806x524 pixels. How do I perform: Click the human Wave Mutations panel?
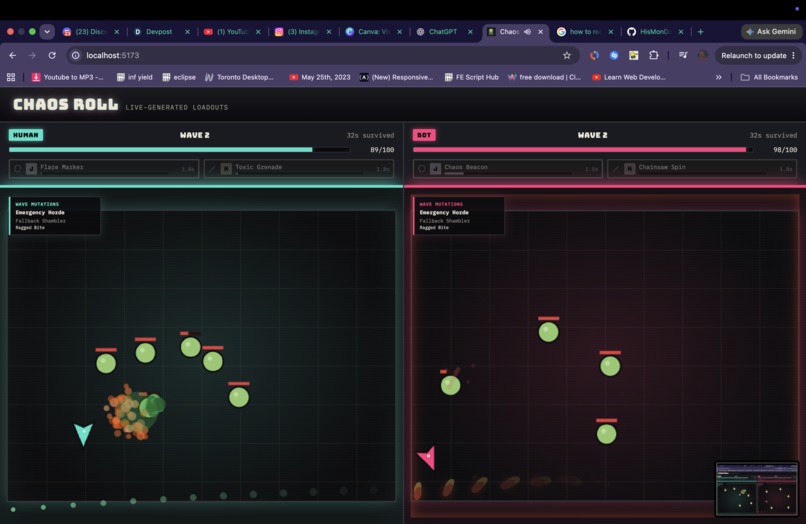[x=54, y=215]
